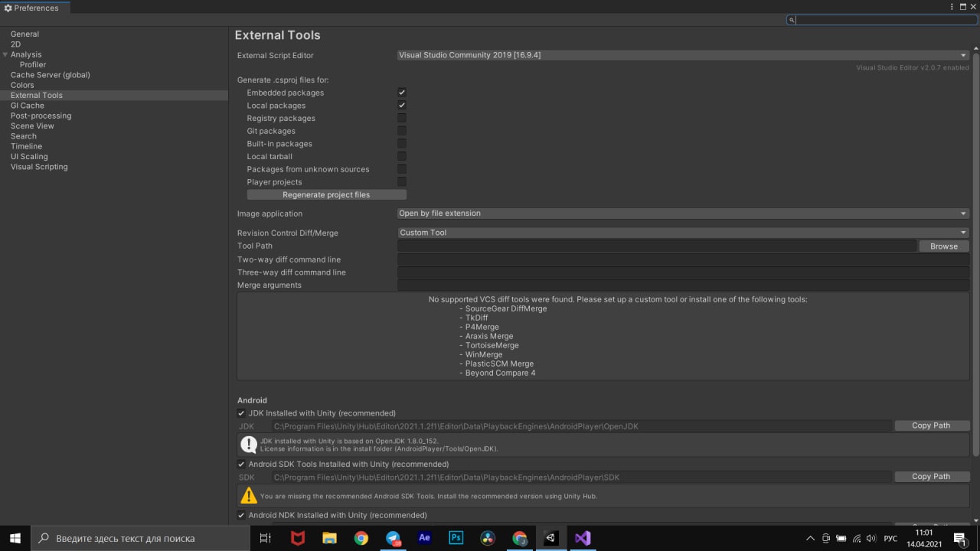
Task: Show hidden system tray icons
Action: click(x=809, y=538)
